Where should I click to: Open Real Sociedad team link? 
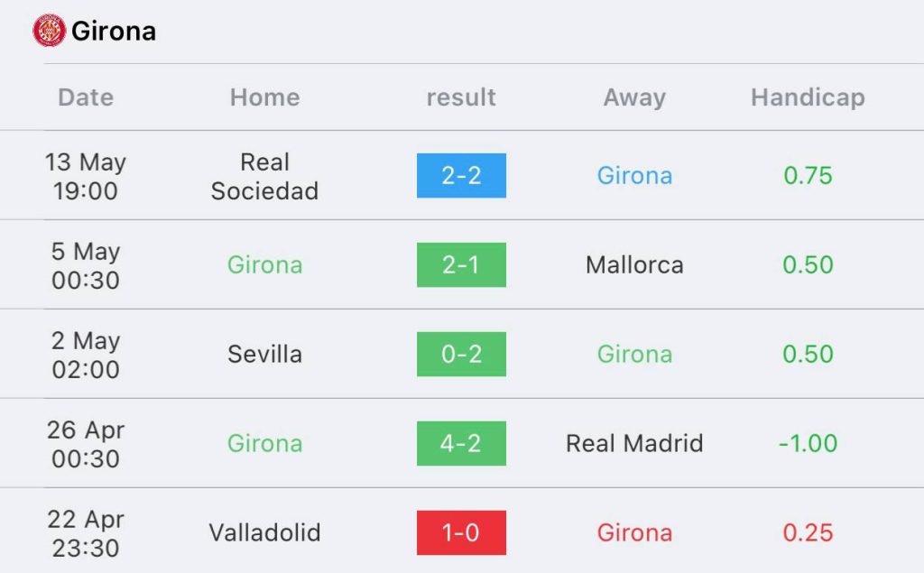click(x=264, y=176)
